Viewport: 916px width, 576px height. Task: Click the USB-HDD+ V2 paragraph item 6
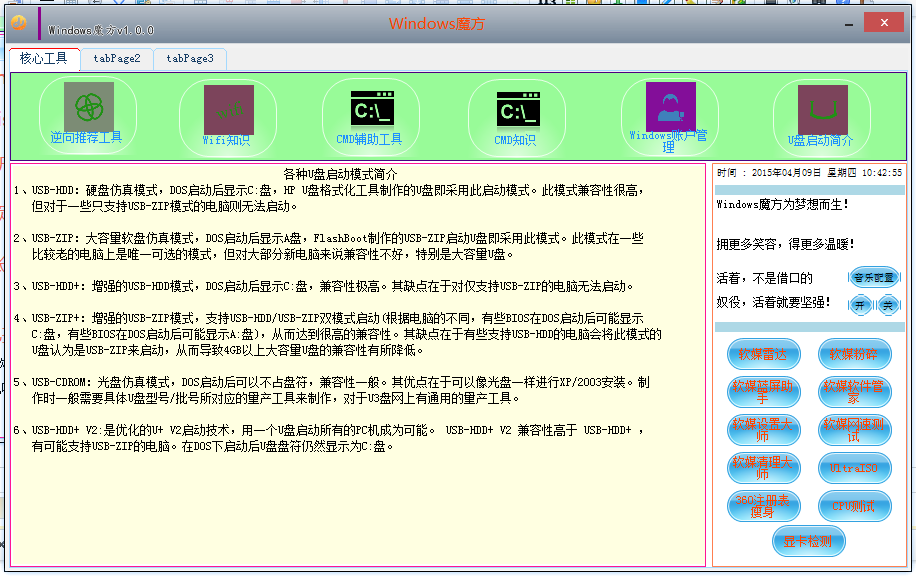329,438
